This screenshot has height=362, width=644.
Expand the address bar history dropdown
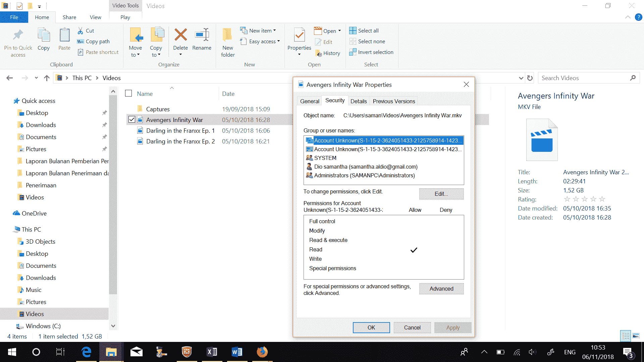pos(521,78)
